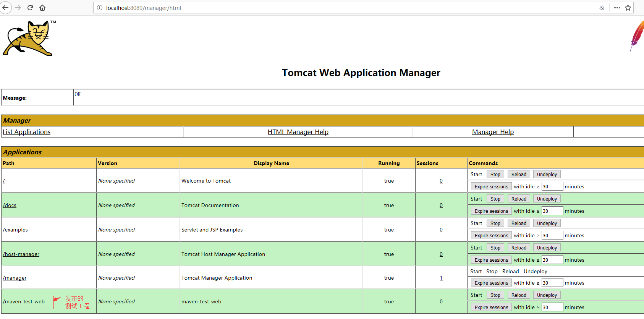Expire sessions for /examples application
The width and height of the screenshot is (644, 319).
click(491, 235)
